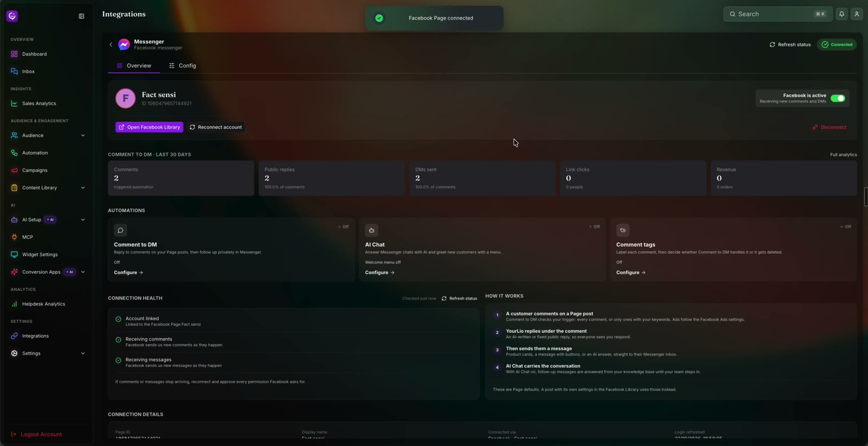Click Configure under Comment to DM
This screenshot has height=446, width=868.
point(129,273)
